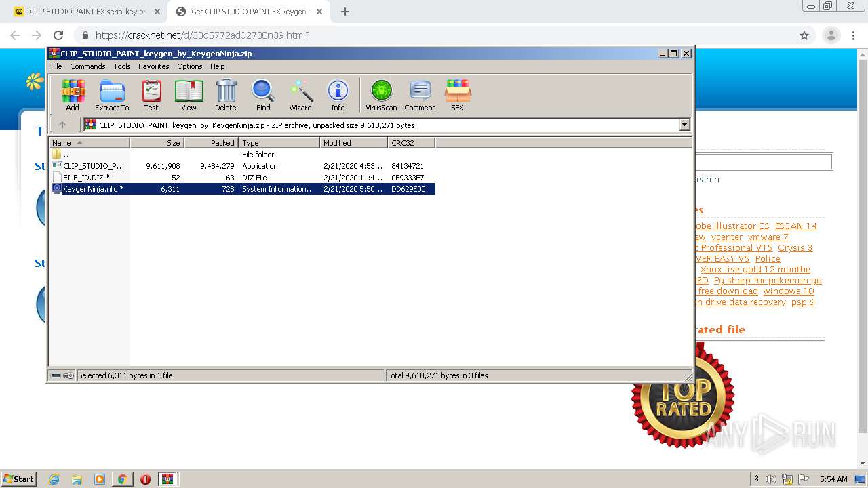Bookmark this page with star icon
The image size is (868, 488).
coord(804,35)
